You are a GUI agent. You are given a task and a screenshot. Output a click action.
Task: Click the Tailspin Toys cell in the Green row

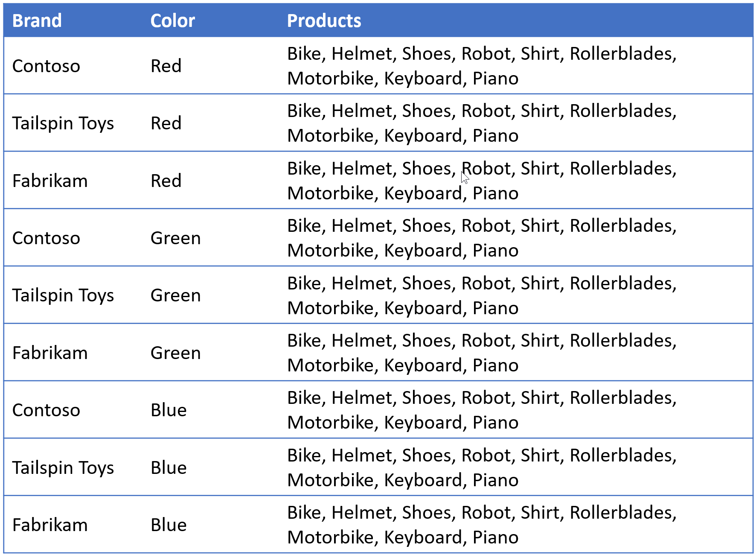click(63, 296)
